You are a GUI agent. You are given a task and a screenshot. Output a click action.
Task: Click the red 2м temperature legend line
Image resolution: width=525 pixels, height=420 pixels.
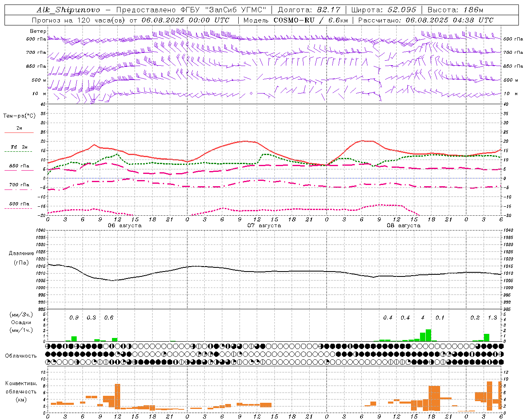coord(19,132)
